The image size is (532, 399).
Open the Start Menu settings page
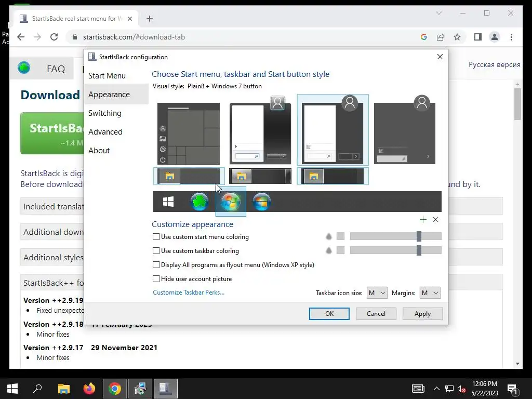[107, 76]
